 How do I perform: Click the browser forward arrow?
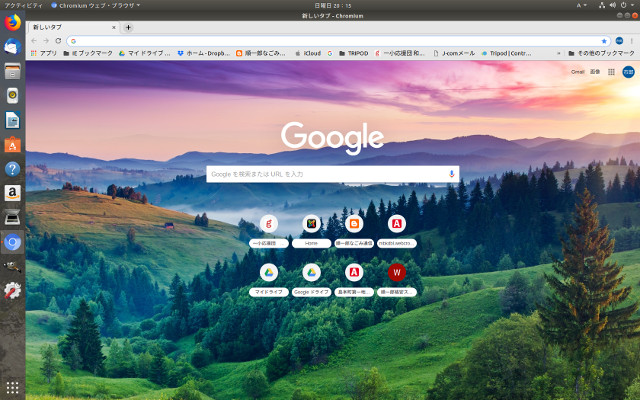[46, 41]
